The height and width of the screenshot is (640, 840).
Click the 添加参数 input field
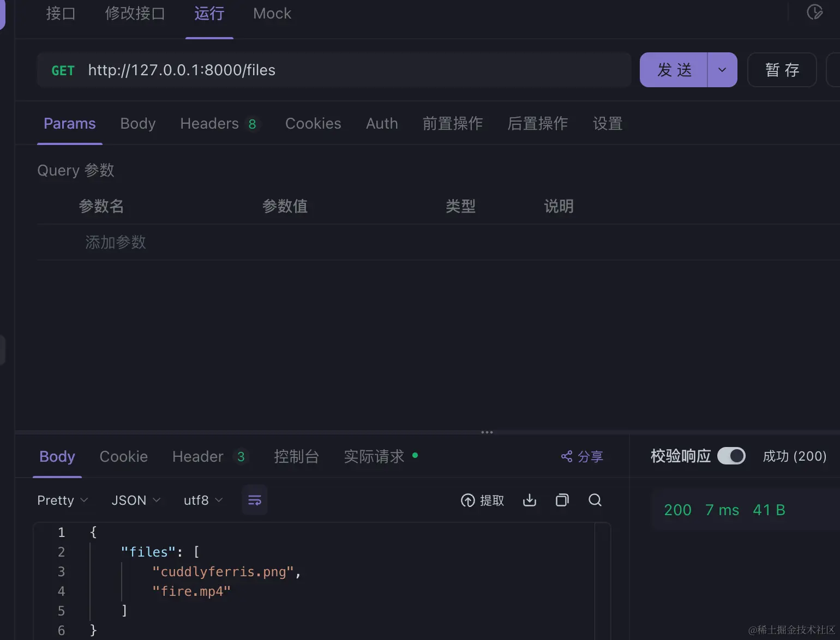point(116,242)
